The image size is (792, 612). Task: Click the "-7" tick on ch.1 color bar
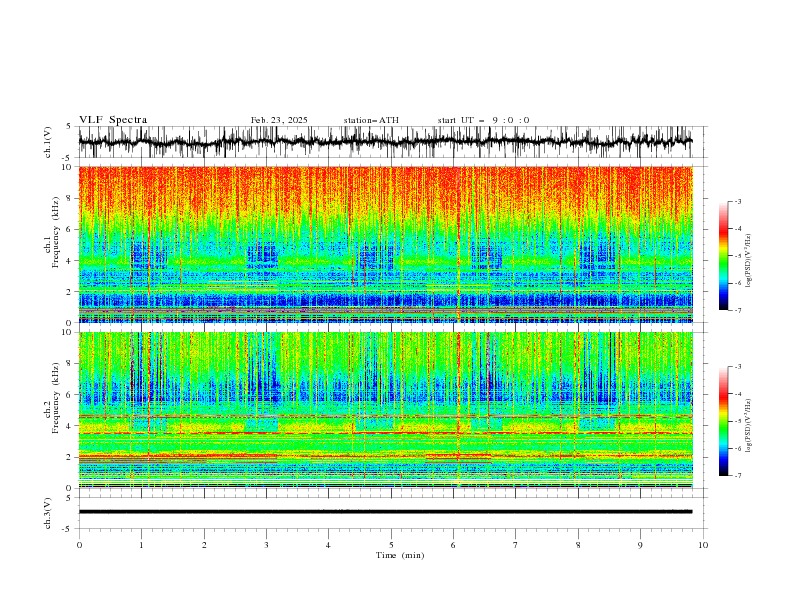737,310
